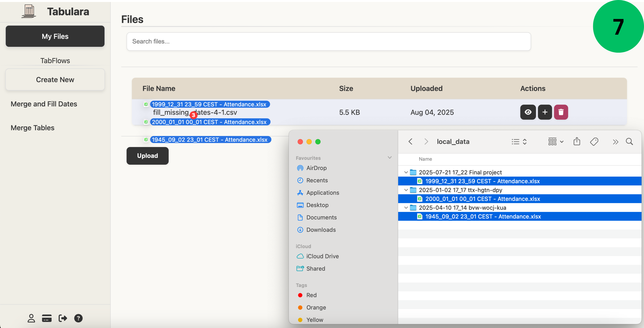Open the Merge Tables tabflow

pos(32,128)
